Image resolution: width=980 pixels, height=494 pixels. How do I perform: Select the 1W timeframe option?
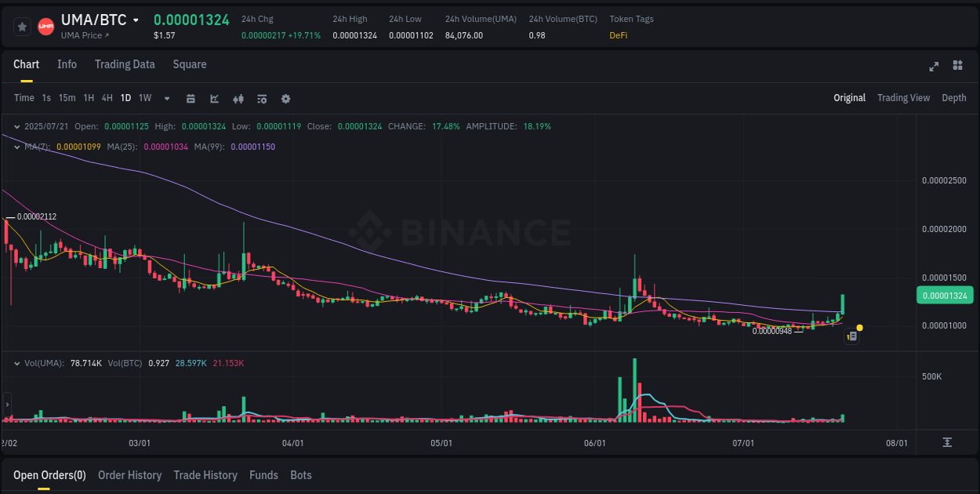point(144,98)
